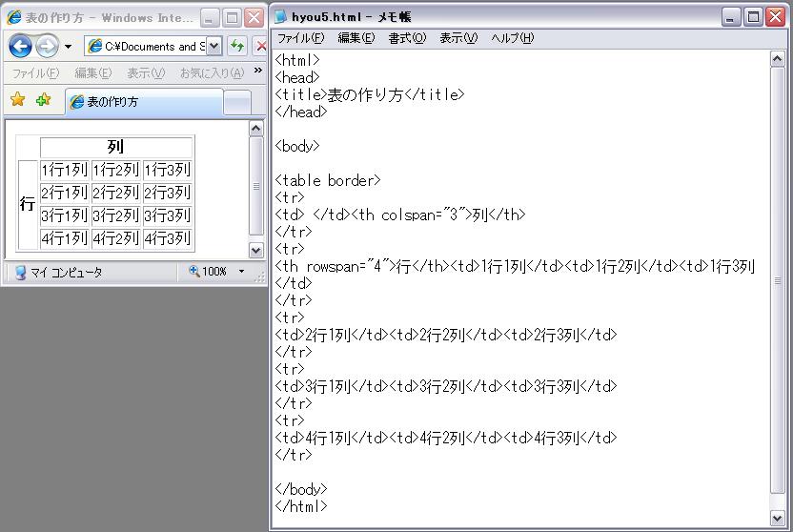This screenshot has height=532, width=793.
Task: Click the 行 row header cell
Action: coord(28,204)
